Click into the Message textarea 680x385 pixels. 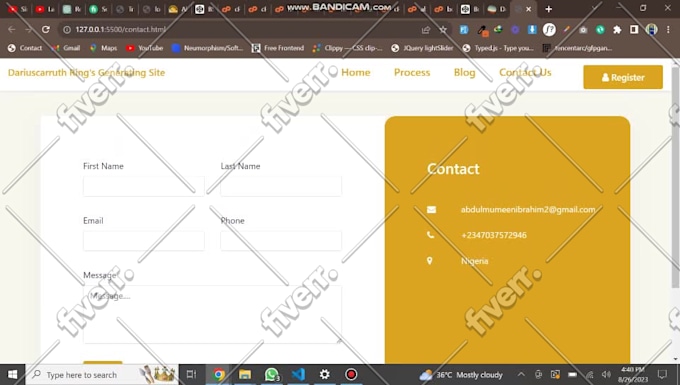[212, 314]
